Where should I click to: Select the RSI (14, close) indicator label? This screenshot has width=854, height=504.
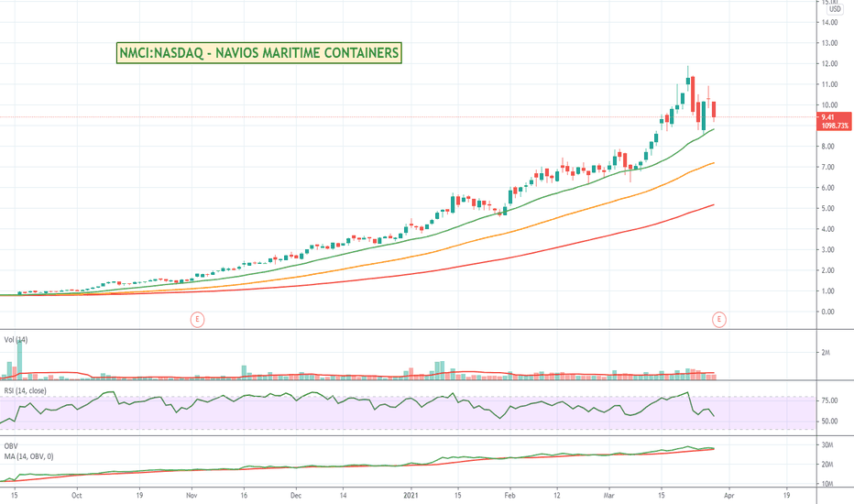(x=25, y=390)
